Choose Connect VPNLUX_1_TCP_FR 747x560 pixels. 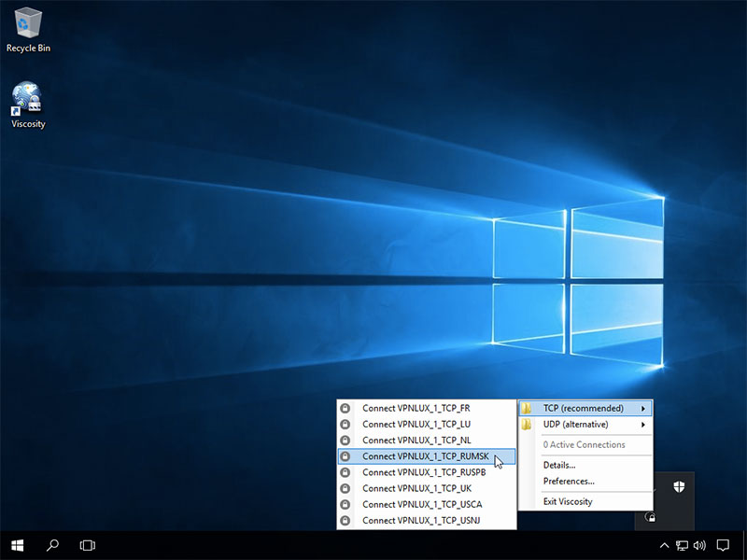(x=427, y=408)
